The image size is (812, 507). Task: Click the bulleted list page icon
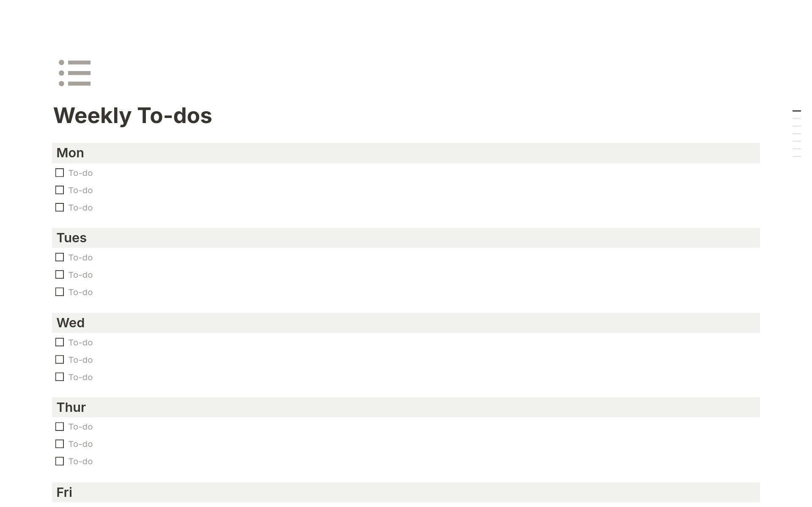pos(75,73)
